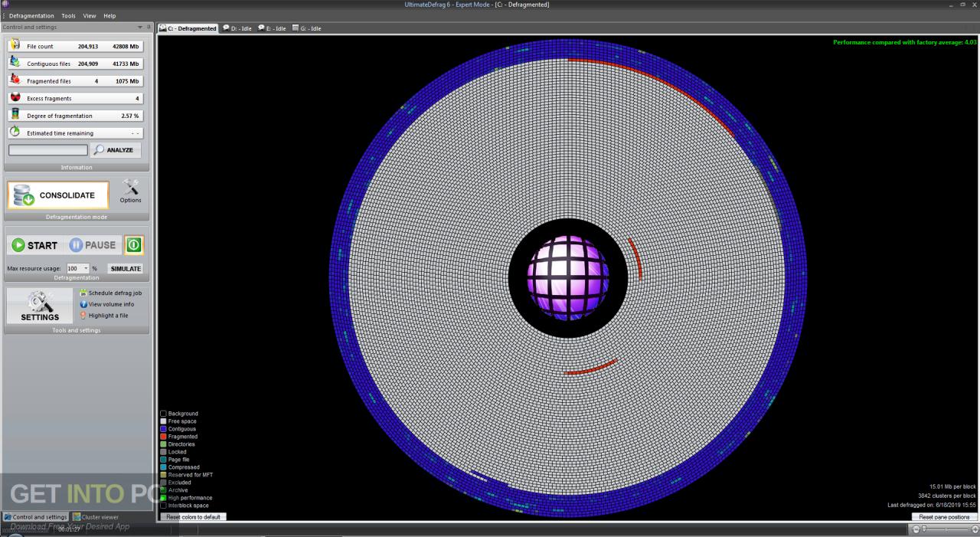Image resolution: width=980 pixels, height=537 pixels.
Task: Click the Locked color swatch
Action: (163, 452)
